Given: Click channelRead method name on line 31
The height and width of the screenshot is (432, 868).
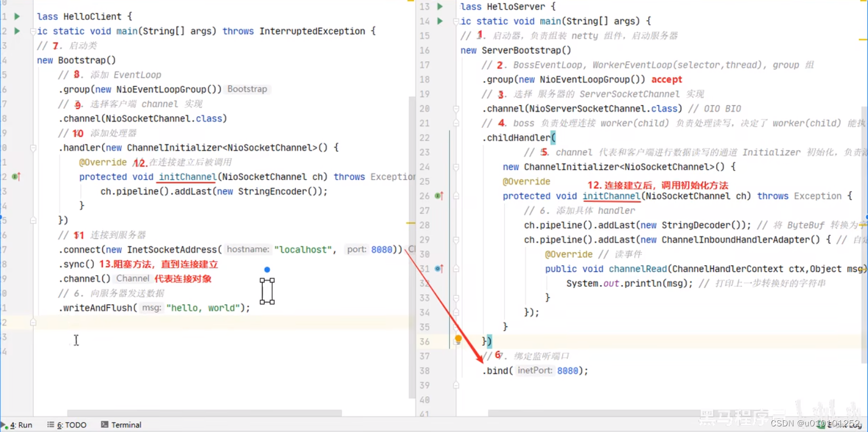Looking at the screenshot, I should point(638,269).
